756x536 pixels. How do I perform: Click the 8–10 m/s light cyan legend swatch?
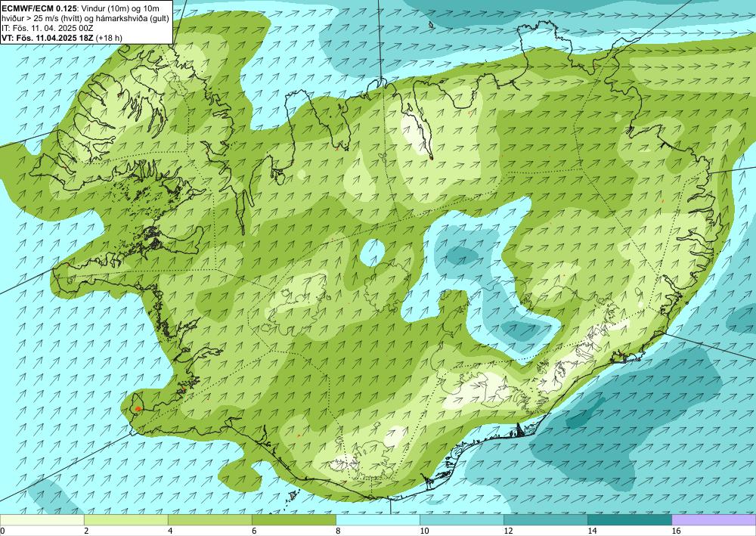click(x=377, y=520)
